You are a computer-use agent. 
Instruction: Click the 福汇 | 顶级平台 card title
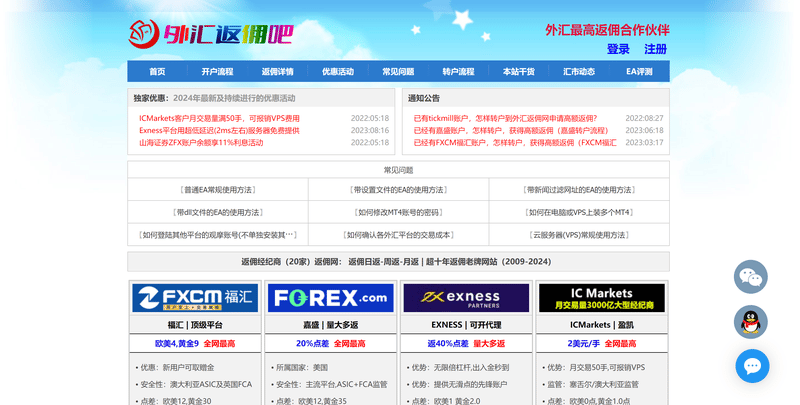195,325
